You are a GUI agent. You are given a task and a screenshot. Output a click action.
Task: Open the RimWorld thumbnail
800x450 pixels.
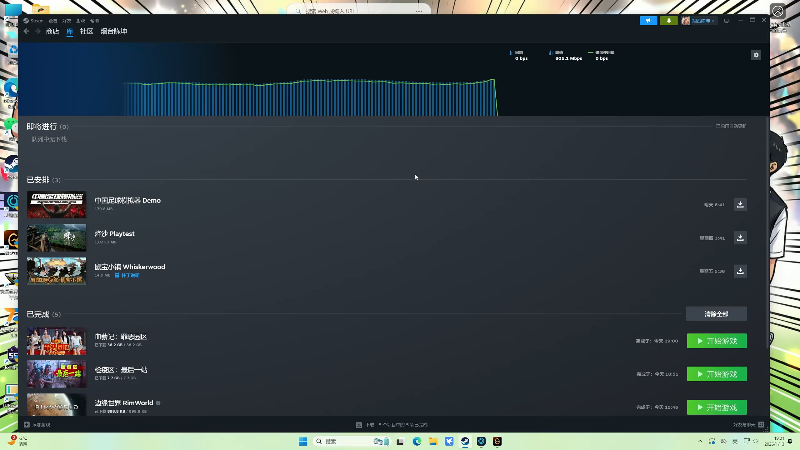point(57,405)
